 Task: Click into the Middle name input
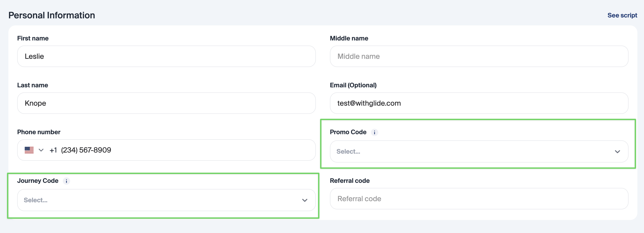479,56
